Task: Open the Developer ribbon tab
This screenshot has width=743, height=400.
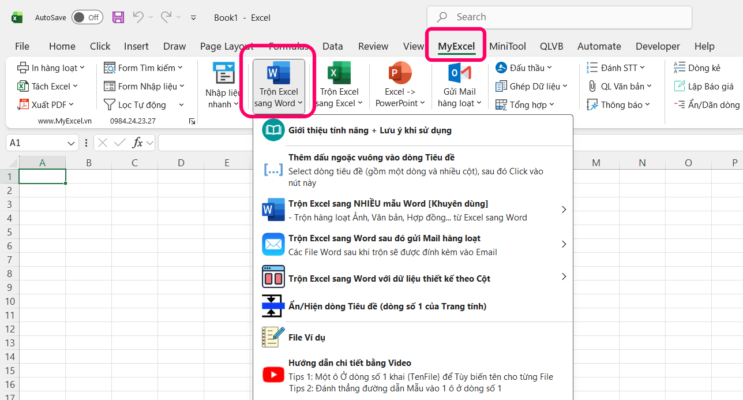Action: pyautogui.click(x=657, y=46)
